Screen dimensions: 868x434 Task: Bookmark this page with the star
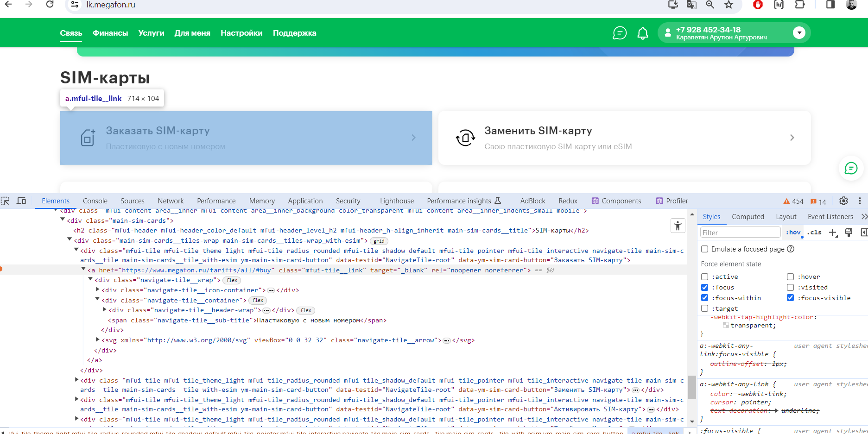tap(729, 5)
